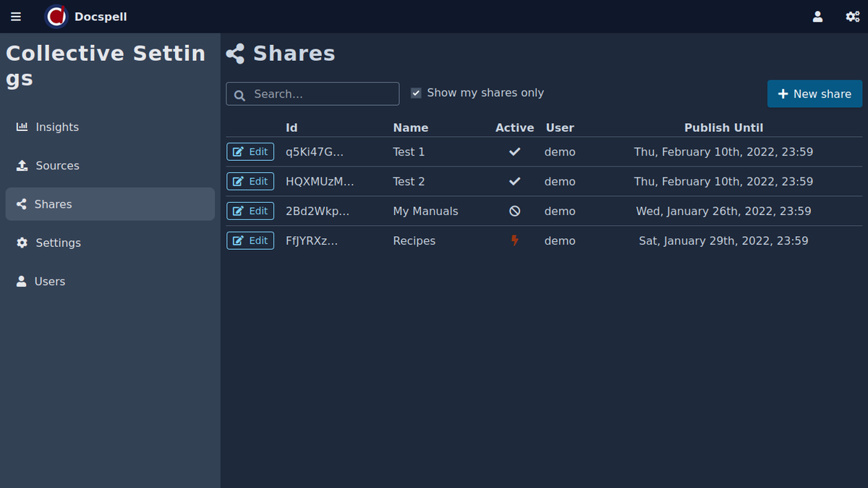Open the hamburger menu in the top bar
This screenshot has height=488, width=868.
pos(16,17)
